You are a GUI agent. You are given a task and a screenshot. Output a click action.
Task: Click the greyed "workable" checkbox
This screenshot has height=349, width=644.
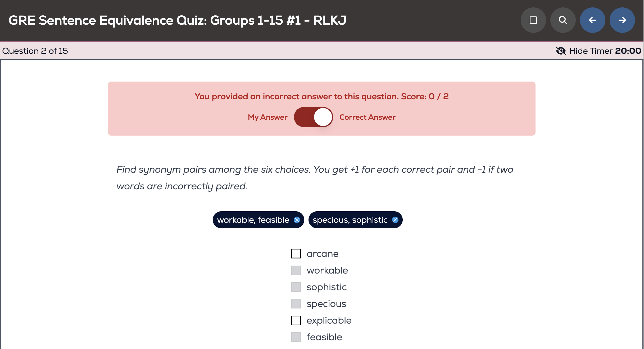[x=296, y=270]
